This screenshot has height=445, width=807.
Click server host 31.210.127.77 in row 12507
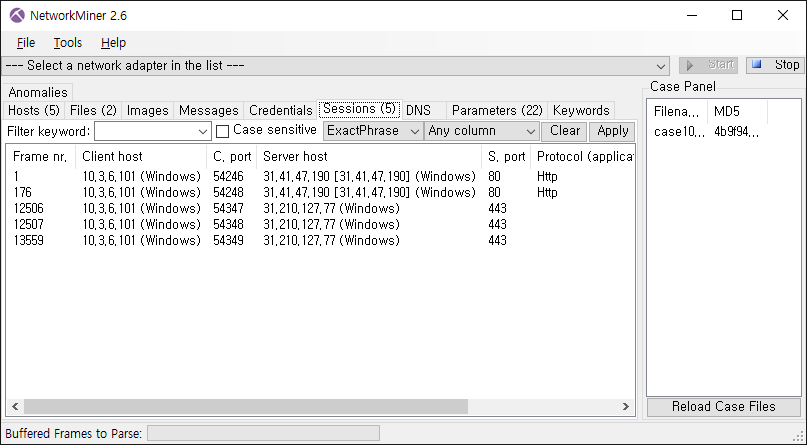tap(331, 224)
